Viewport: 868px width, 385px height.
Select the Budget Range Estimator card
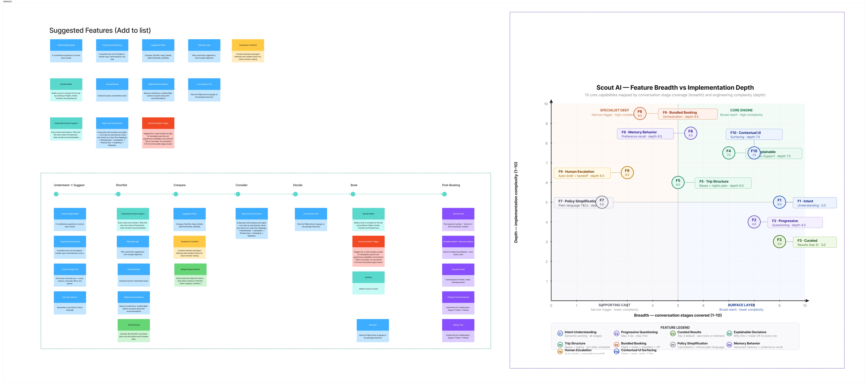click(190, 275)
